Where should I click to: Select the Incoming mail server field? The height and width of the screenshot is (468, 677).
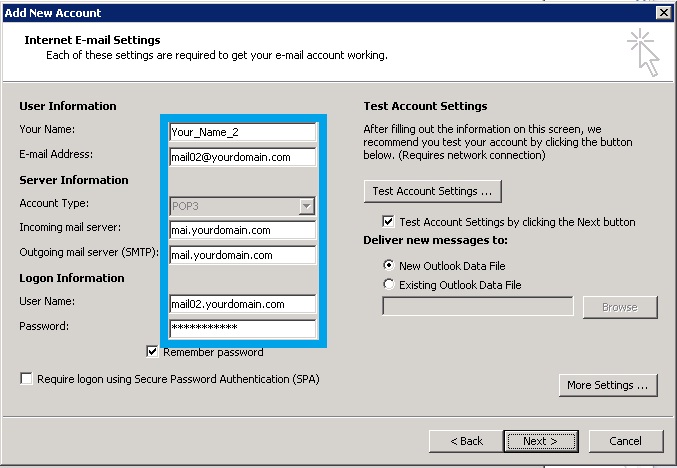242,230
